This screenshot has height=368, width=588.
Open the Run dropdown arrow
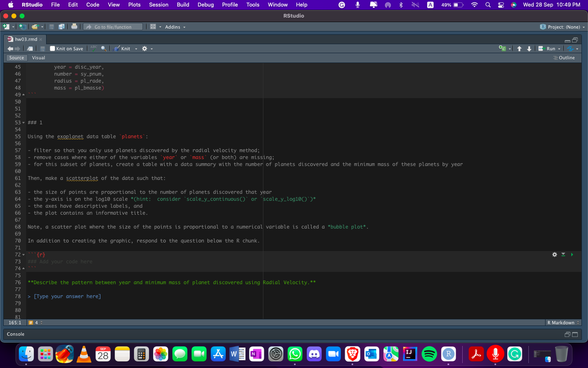(x=559, y=49)
